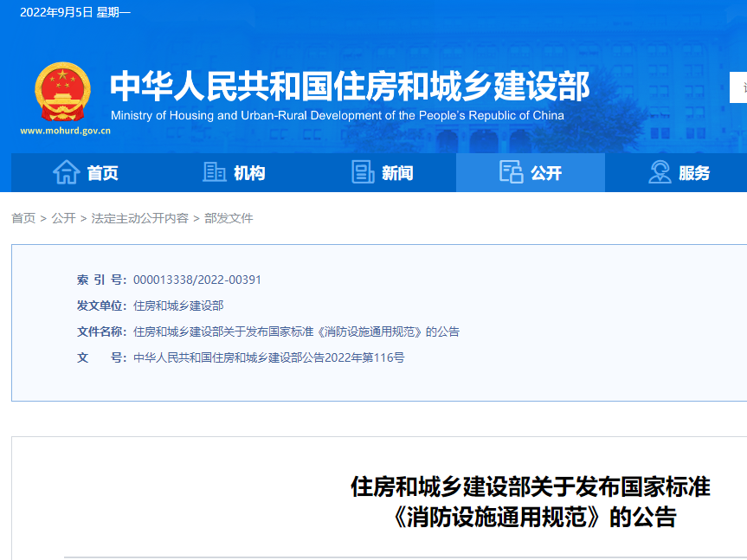This screenshot has width=747, height=560.
Task: Open 部发文件 breadcrumb link
Action: (229, 219)
